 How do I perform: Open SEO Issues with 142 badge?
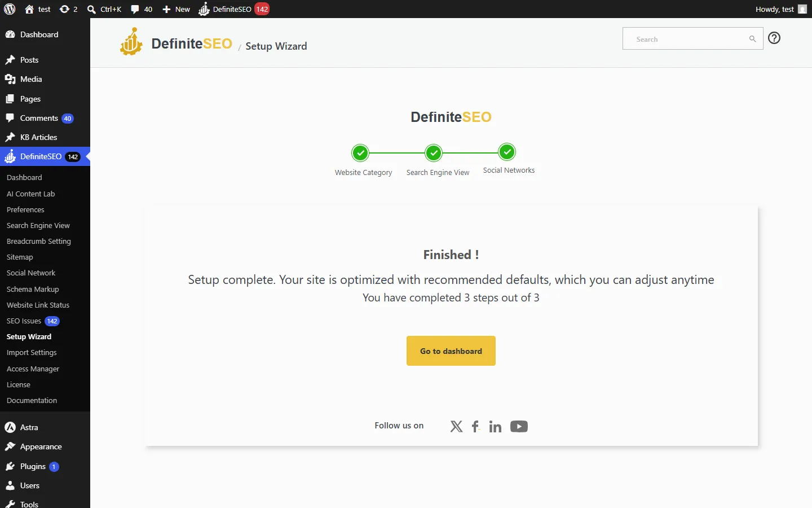[33, 321]
